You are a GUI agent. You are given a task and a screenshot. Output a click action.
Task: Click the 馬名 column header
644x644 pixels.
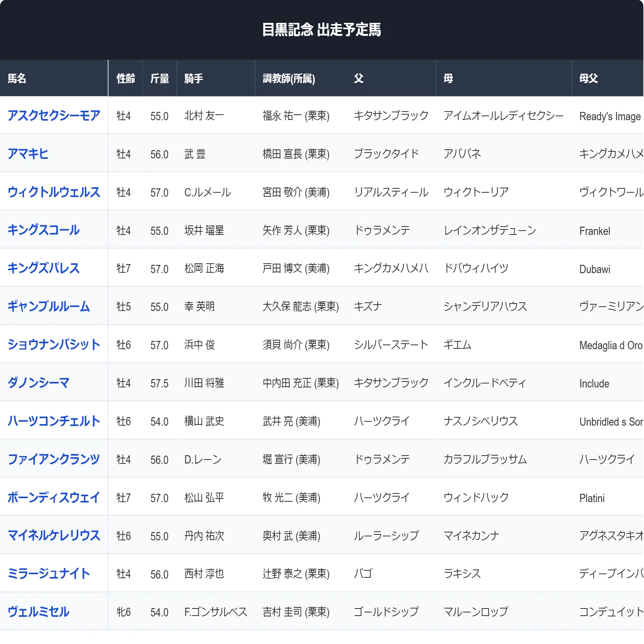point(54,78)
